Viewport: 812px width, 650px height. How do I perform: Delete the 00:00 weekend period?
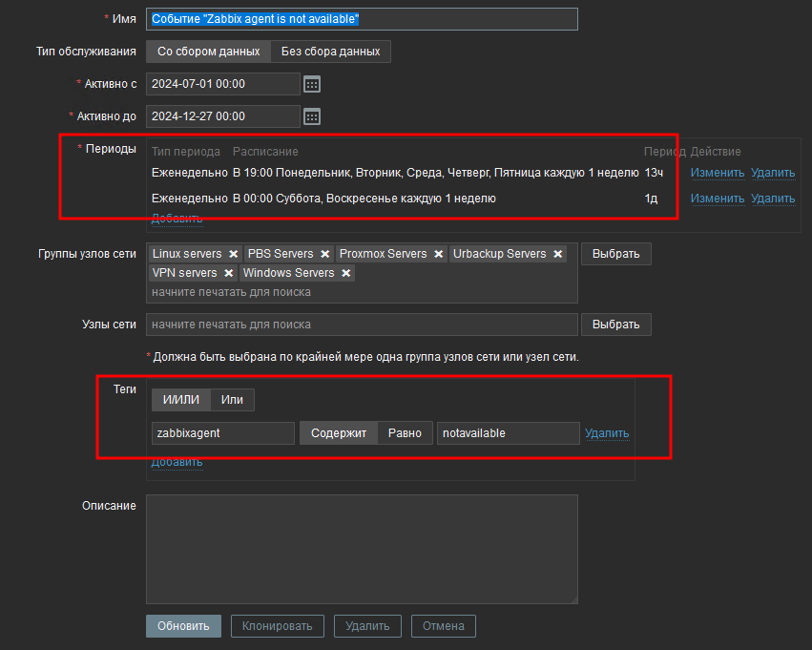pyautogui.click(x=773, y=199)
